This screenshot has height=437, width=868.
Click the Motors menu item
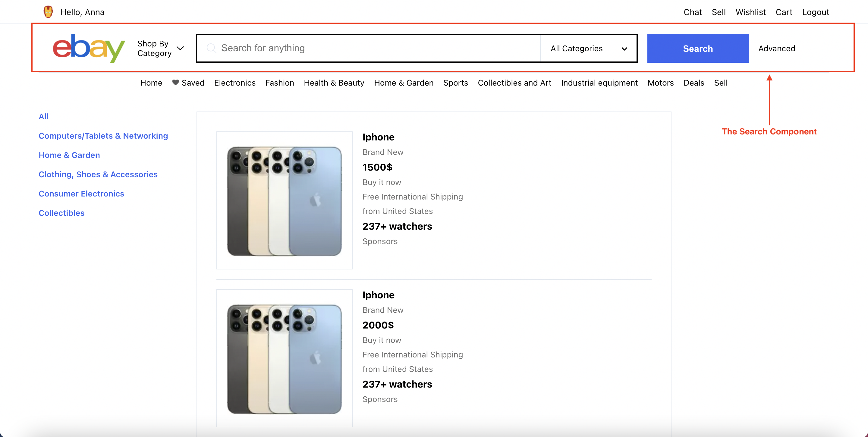(661, 83)
